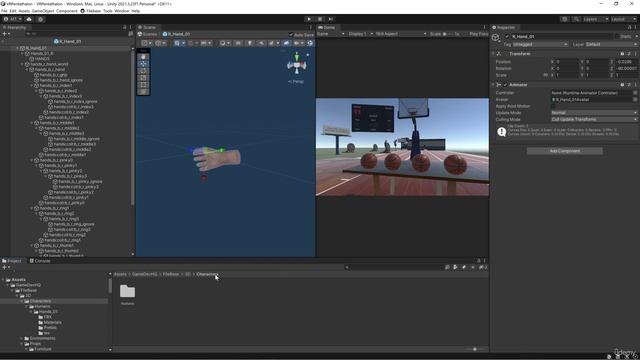Switch to the Console tab
The height and width of the screenshot is (360, 640).
(40, 261)
